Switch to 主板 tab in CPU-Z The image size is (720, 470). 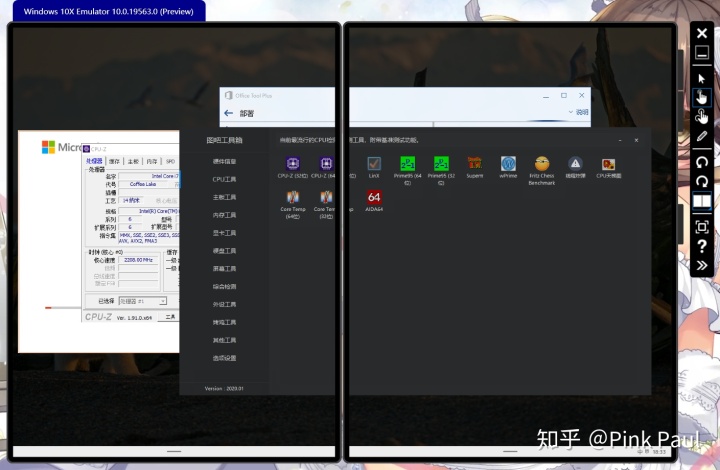point(133,162)
